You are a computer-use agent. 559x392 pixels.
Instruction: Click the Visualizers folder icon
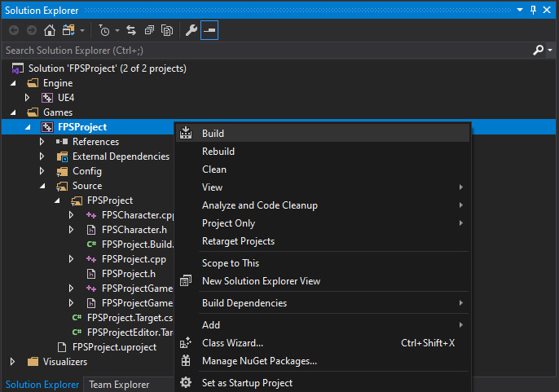(33, 362)
